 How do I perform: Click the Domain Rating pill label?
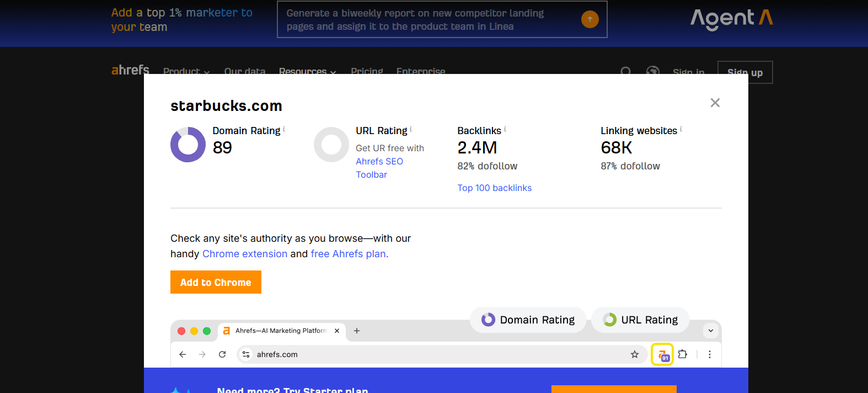click(x=528, y=320)
